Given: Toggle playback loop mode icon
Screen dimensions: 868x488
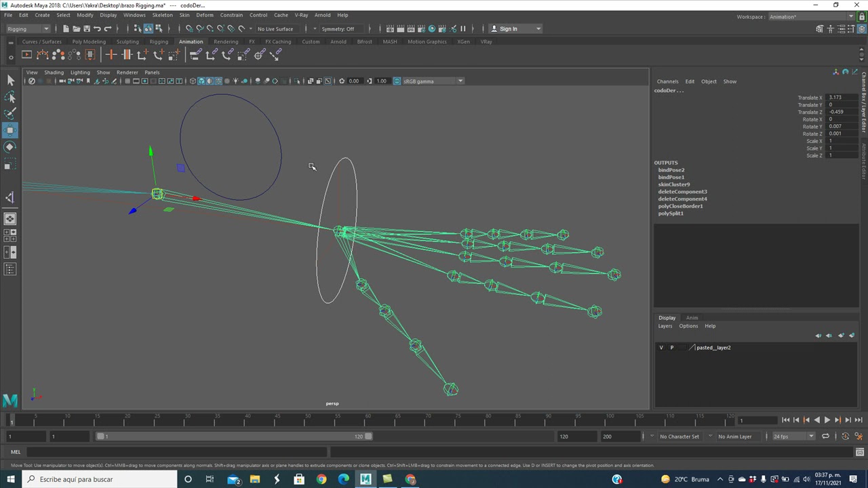Looking at the screenshot, I should [825, 436].
